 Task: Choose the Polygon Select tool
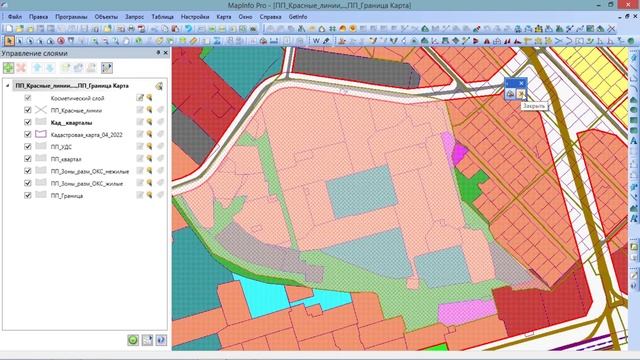tap(40, 41)
